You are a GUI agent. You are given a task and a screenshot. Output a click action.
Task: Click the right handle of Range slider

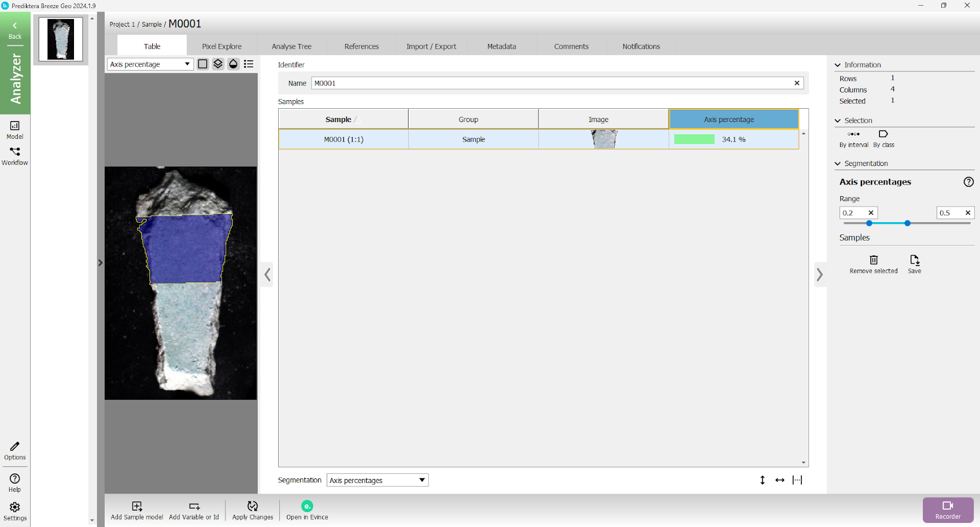pos(907,223)
